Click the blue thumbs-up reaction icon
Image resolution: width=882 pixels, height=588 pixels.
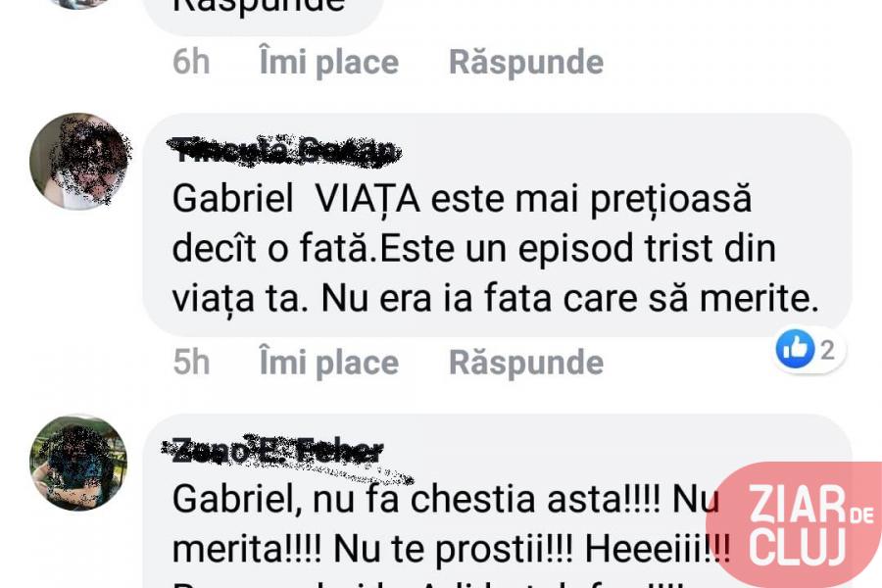click(795, 350)
